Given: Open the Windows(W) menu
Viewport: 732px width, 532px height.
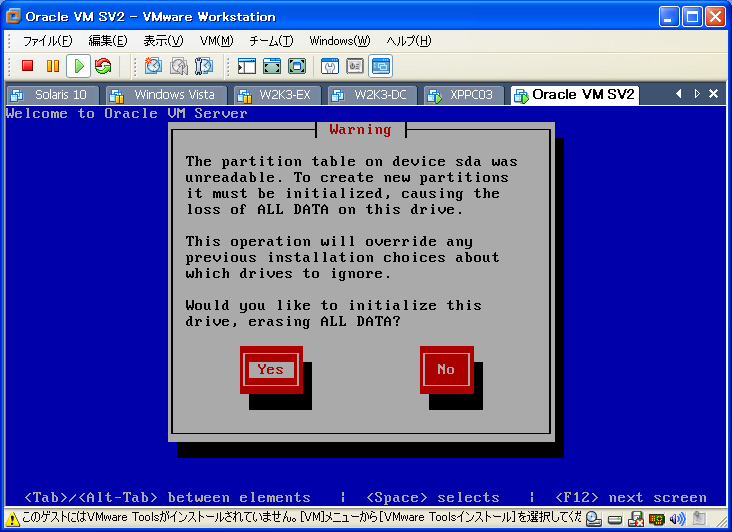Looking at the screenshot, I should click(x=340, y=41).
